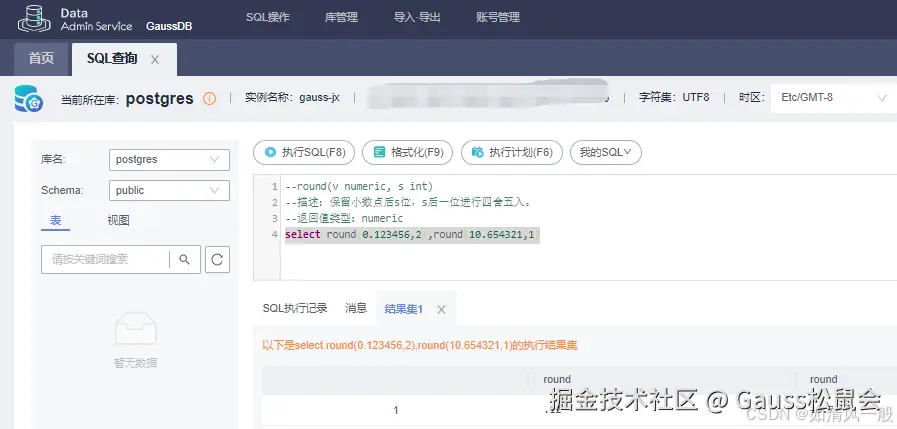The image size is (897, 429).
Task: Open the 库管理 menu
Action: (x=341, y=17)
